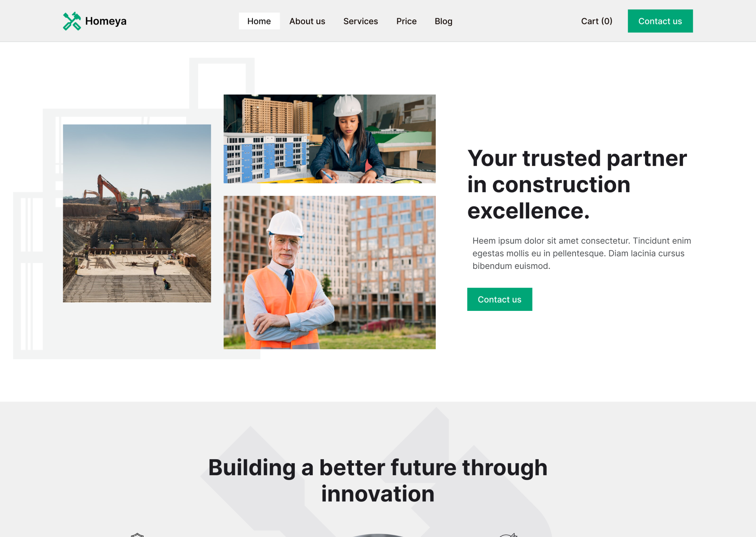Click the Homeya crossed-tools logo icon

(72, 21)
